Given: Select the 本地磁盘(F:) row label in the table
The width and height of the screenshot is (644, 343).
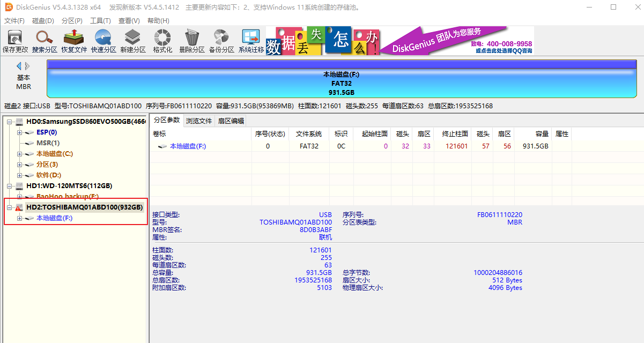Looking at the screenshot, I should coord(188,146).
